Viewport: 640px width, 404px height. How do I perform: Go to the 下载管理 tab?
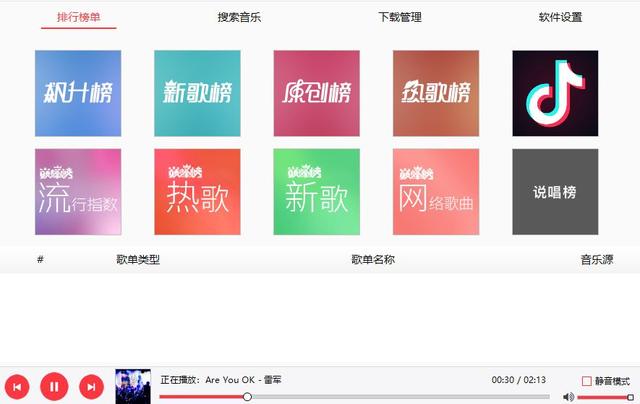(x=400, y=17)
